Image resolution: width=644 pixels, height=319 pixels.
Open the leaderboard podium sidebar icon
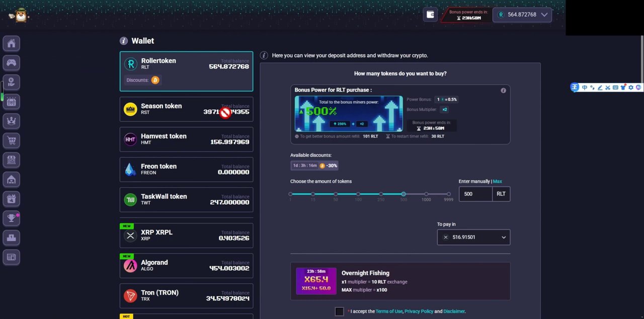click(12, 237)
